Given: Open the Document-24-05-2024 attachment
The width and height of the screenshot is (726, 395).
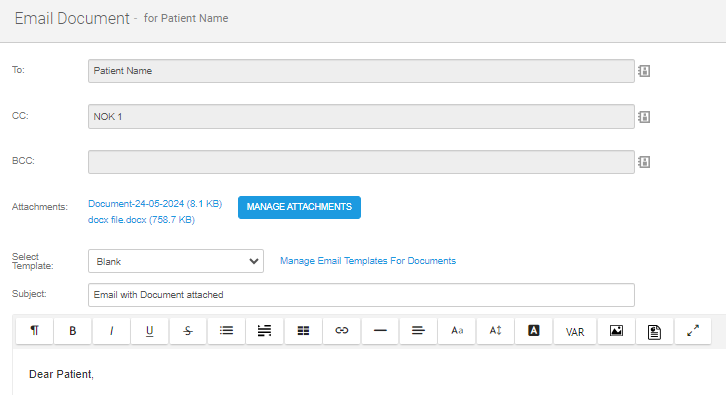Looking at the screenshot, I should pos(155,204).
